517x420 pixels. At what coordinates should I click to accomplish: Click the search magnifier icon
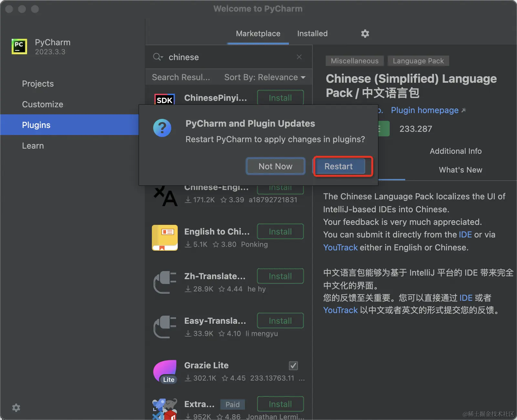click(158, 57)
